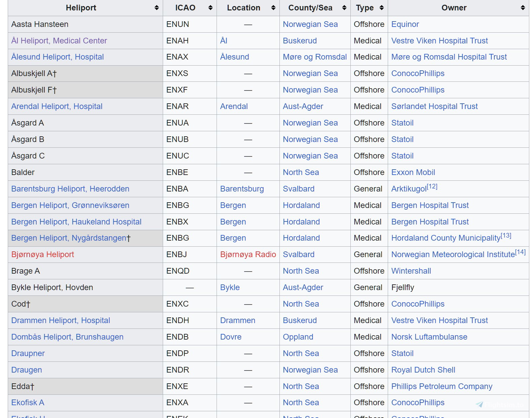Click Statoil owner in Åsgard A row
Image resolution: width=532 pixels, height=418 pixels.
click(403, 123)
